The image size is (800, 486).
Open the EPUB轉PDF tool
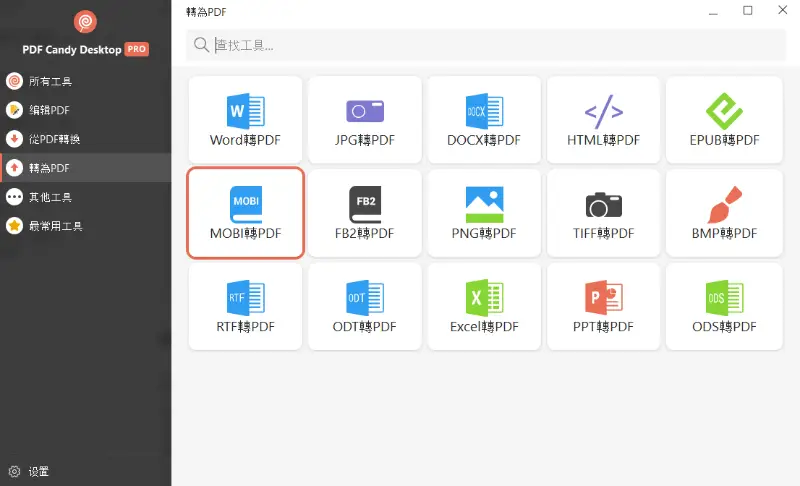pyautogui.click(x=724, y=120)
